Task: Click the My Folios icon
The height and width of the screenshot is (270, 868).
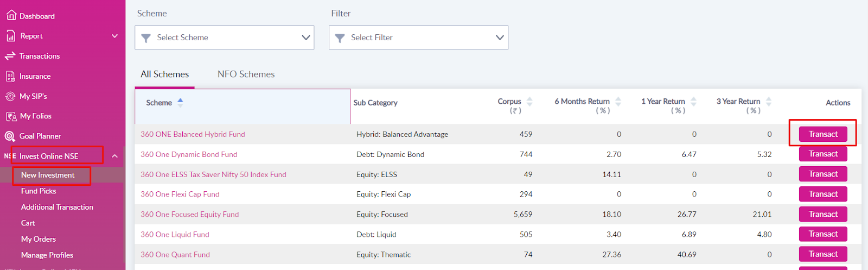Action: point(11,116)
